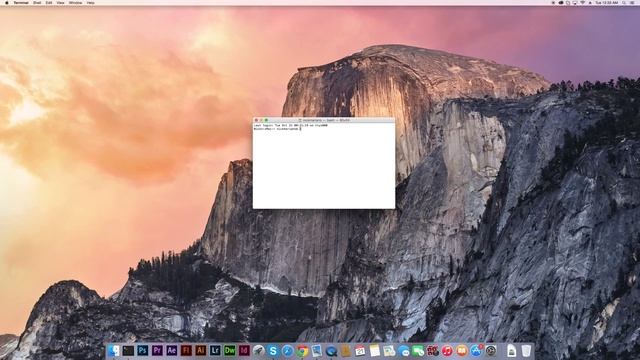Open Spotlight search in menu bar
Viewport: 640px width, 360px height.
click(x=624, y=2)
